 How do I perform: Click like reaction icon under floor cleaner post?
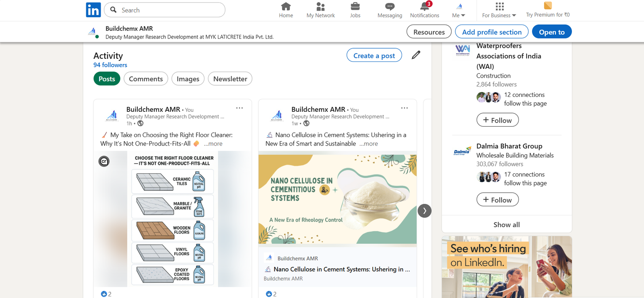[104, 294]
